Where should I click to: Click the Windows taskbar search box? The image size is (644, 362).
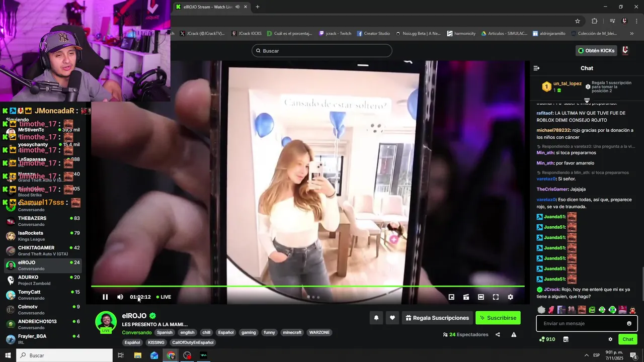tap(64, 355)
